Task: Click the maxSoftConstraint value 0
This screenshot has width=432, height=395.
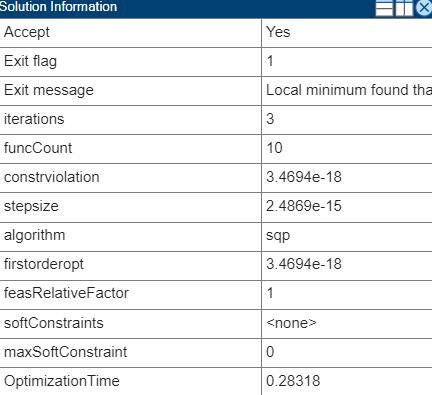Action: 270,352
